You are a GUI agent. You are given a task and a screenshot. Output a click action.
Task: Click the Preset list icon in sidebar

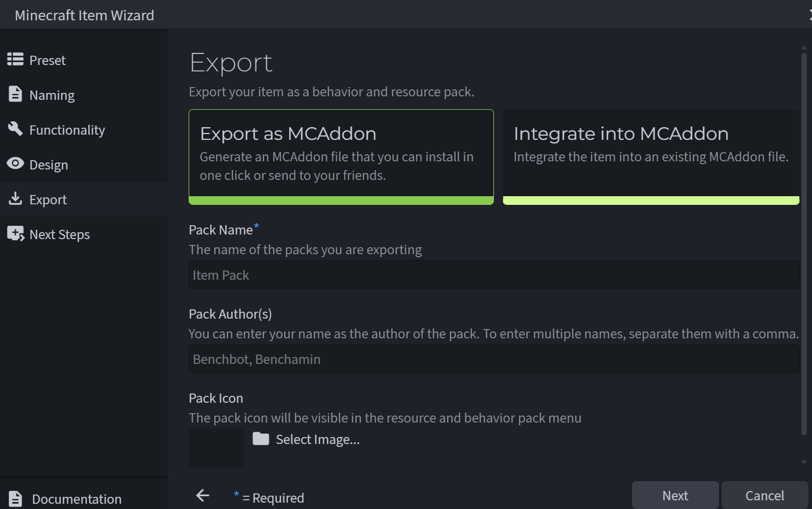[x=15, y=59]
